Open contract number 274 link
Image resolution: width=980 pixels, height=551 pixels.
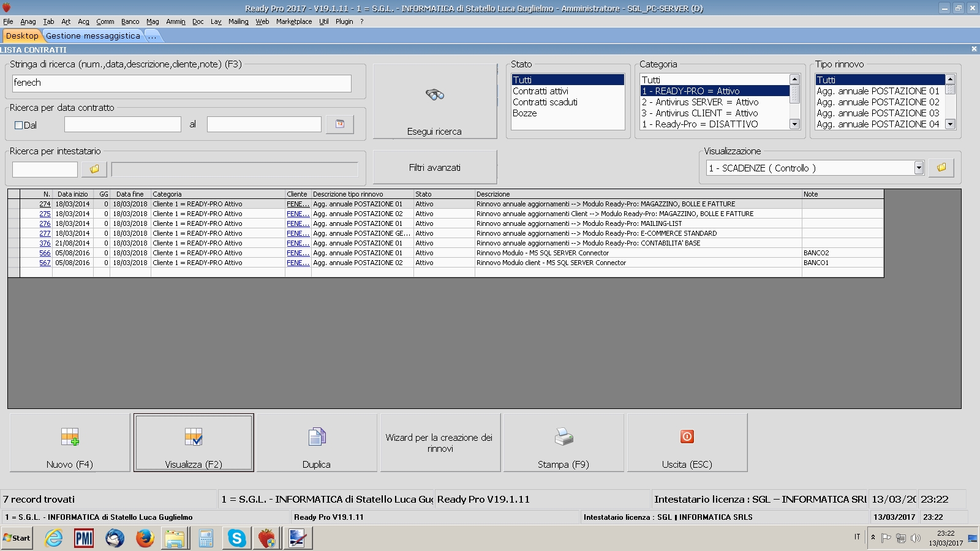tap(45, 204)
